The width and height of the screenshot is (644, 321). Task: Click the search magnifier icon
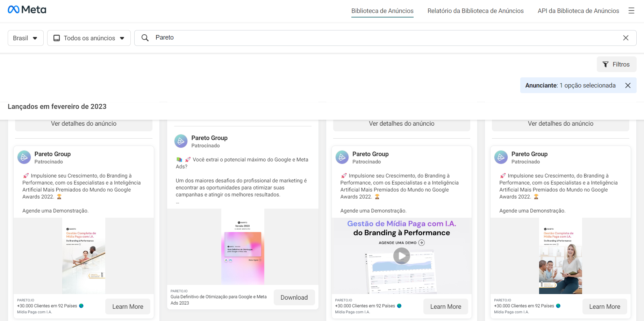(145, 37)
